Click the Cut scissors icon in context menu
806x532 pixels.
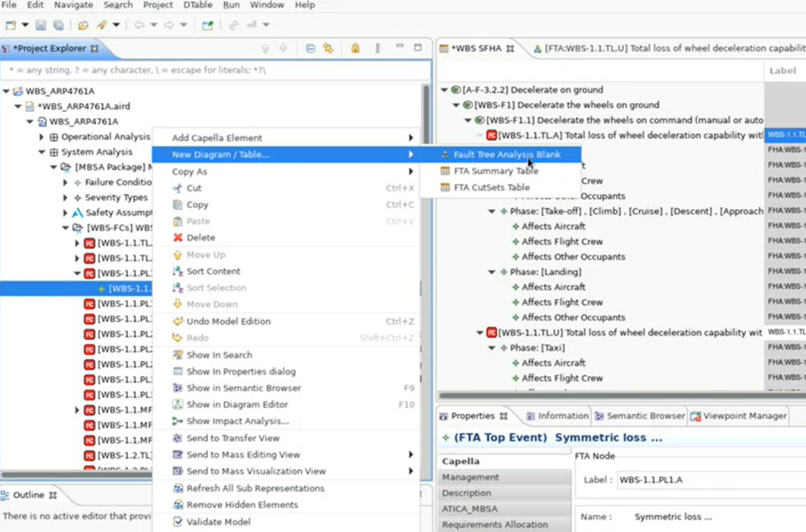[x=178, y=188]
